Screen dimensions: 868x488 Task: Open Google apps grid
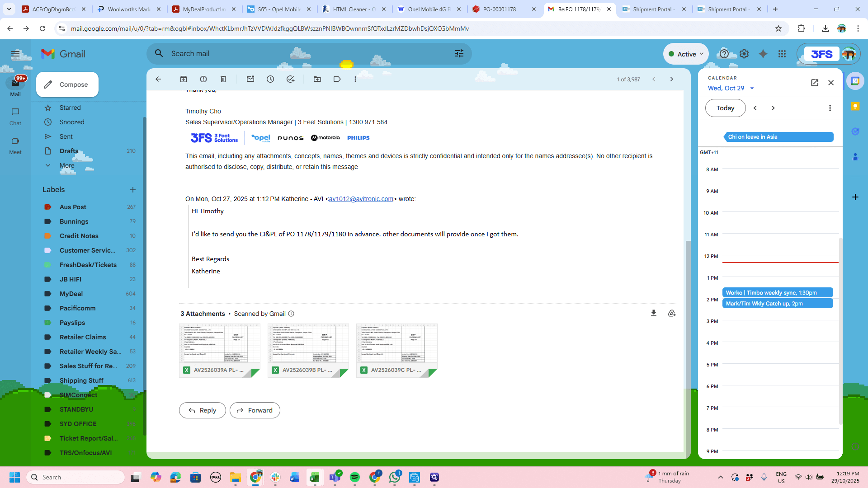pyautogui.click(x=782, y=54)
